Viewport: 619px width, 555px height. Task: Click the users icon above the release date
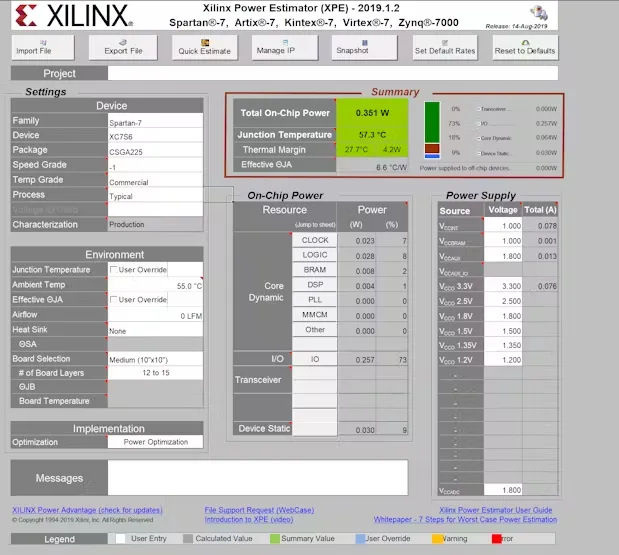click(539, 13)
